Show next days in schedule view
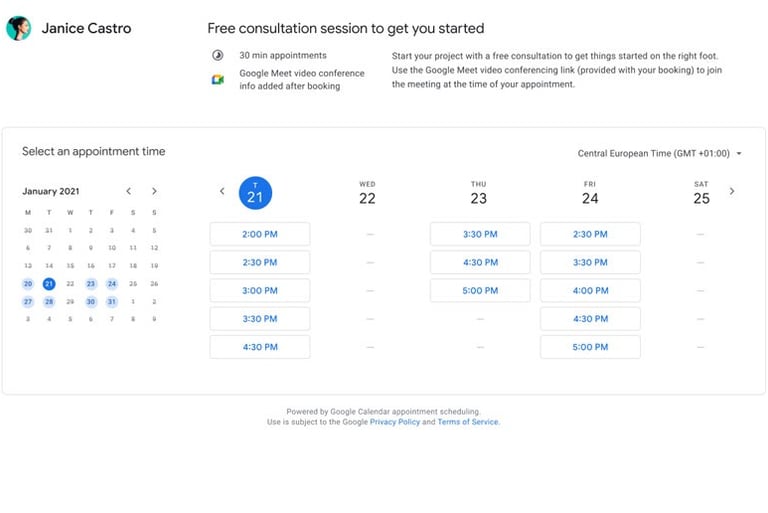Image resolution: width=768 pixels, height=513 pixels. click(732, 191)
